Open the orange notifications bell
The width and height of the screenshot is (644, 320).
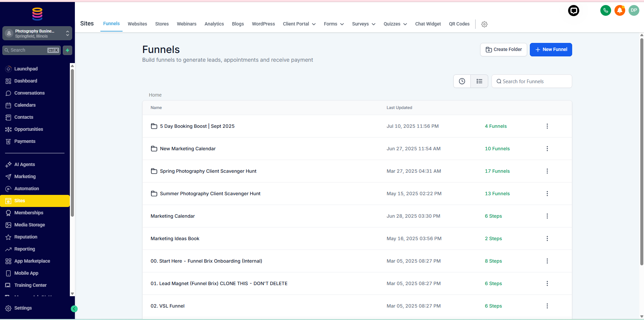click(x=619, y=10)
